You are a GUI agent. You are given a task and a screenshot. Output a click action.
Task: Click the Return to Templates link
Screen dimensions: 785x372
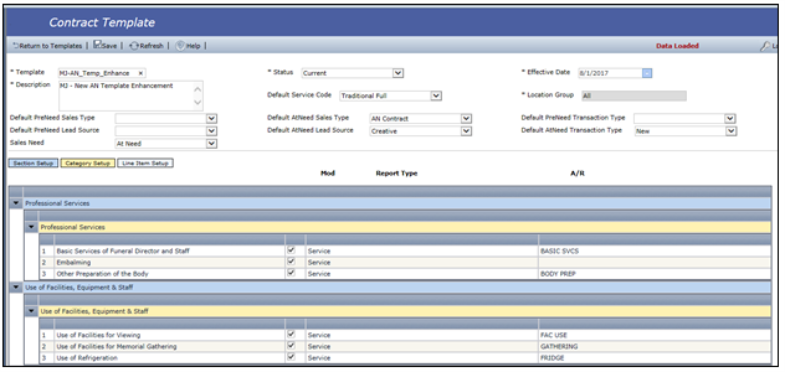point(47,46)
